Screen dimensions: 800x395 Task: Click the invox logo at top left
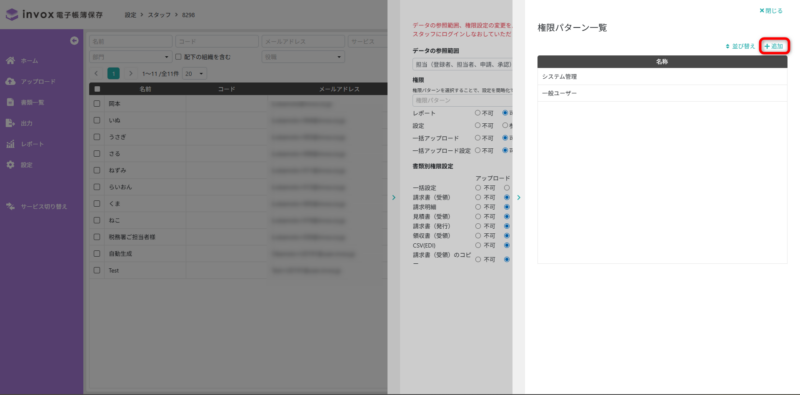coord(54,14)
